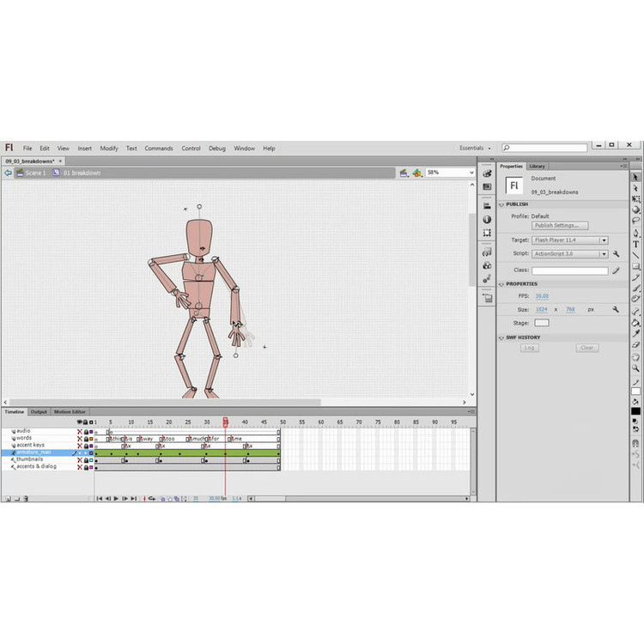The image size is (644, 644).
Task: Select the Eraser tool
Action: (x=636, y=344)
